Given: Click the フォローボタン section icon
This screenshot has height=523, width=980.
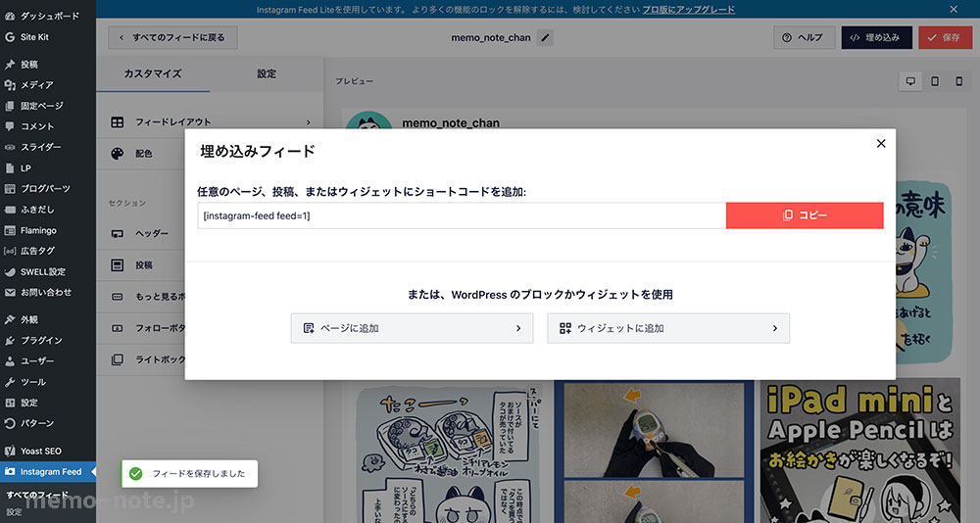Looking at the screenshot, I should [117, 328].
